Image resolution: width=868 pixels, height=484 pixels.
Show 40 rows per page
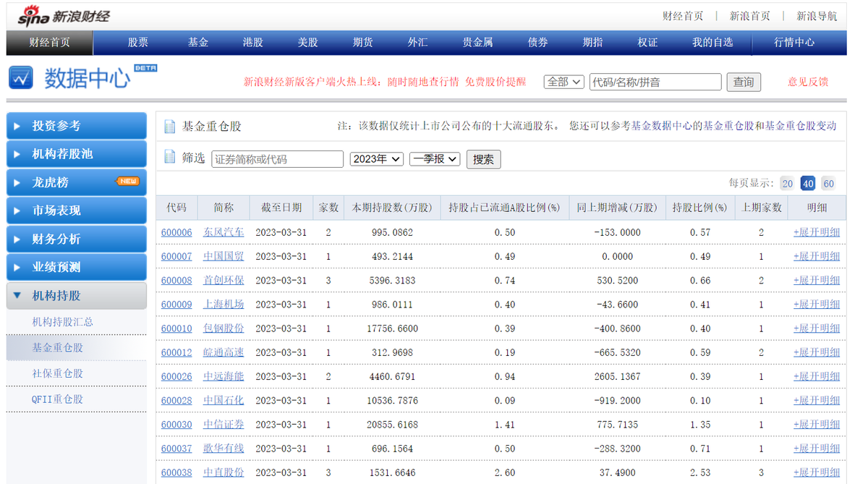[808, 184]
